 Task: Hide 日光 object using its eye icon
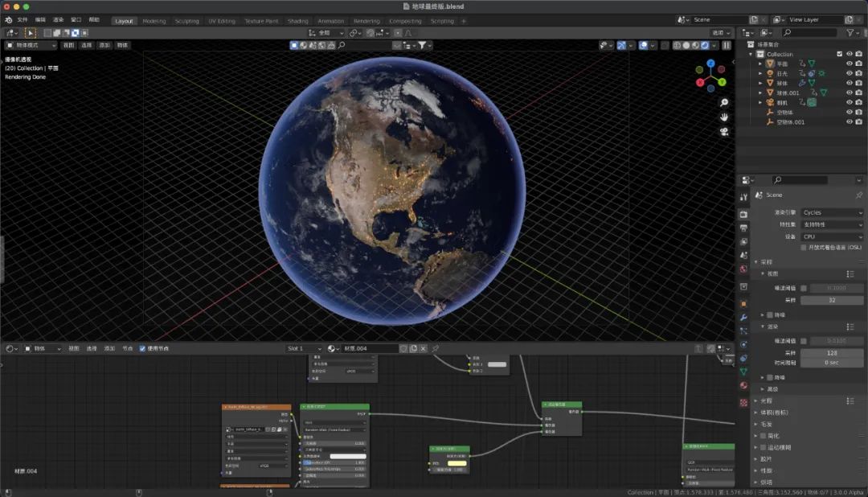point(849,73)
